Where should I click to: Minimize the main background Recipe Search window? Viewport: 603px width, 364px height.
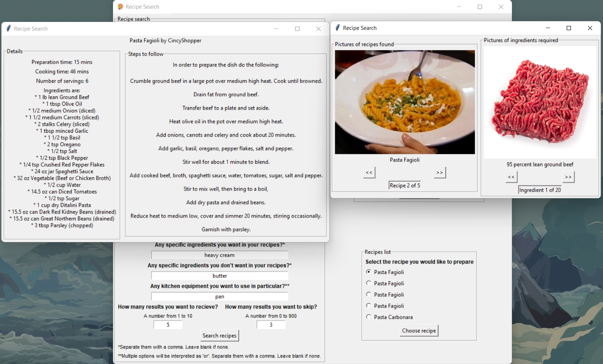pyautogui.click(x=459, y=7)
